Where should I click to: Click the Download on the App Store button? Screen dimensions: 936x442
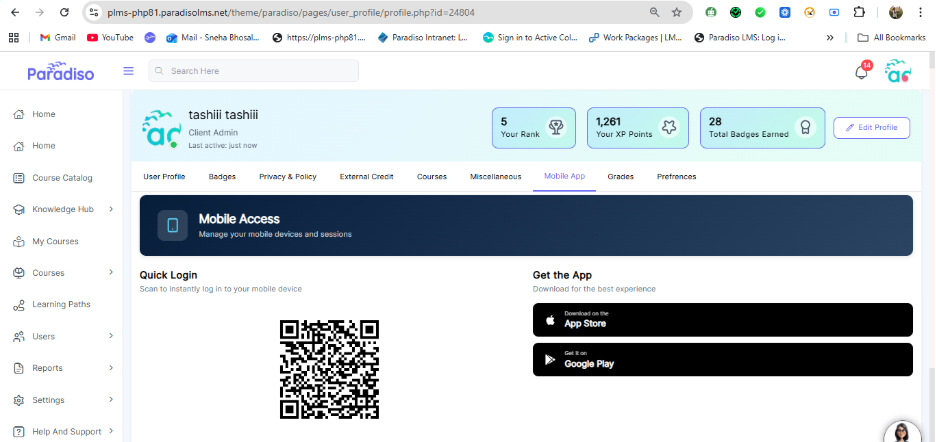722,320
